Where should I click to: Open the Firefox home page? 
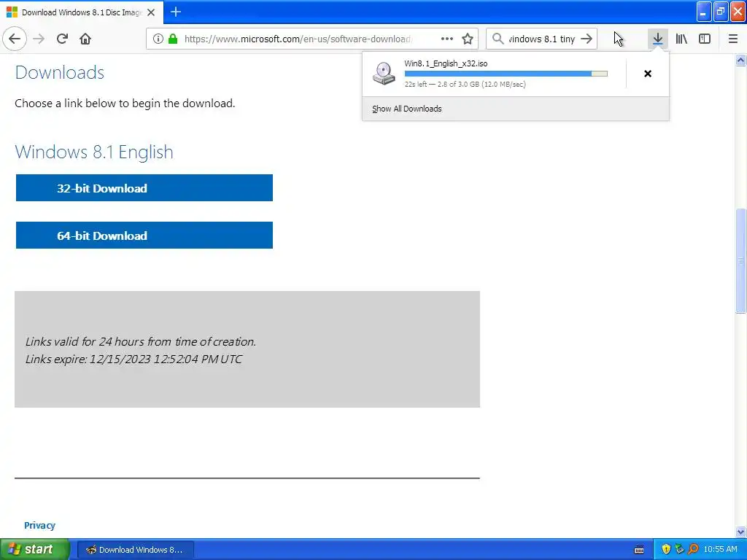click(85, 39)
